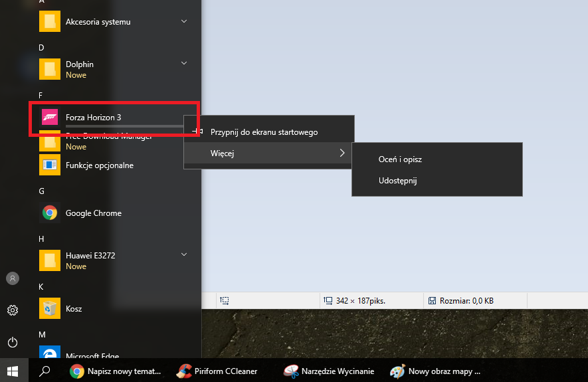The height and width of the screenshot is (382, 588).
Task: Choose the Więcej menu entry
Action: point(268,153)
